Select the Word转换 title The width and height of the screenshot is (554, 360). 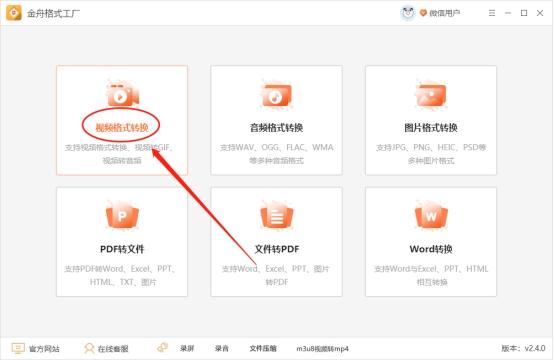coord(431,249)
